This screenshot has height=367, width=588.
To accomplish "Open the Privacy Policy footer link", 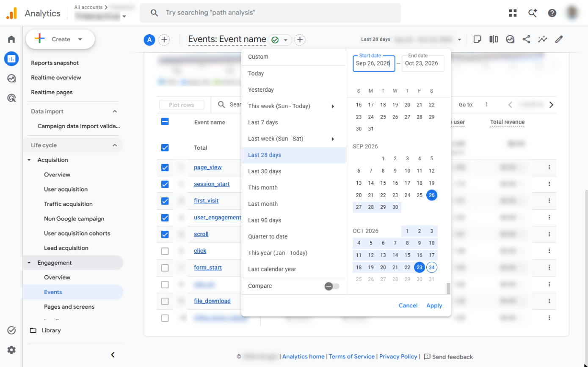I will pos(398,357).
